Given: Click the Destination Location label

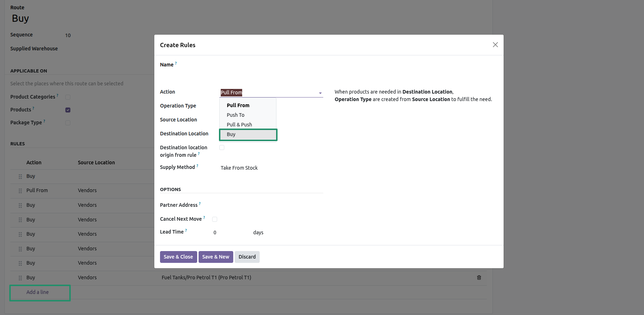Looking at the screenshot, I should pyautogui.click(x=184, y=134).
